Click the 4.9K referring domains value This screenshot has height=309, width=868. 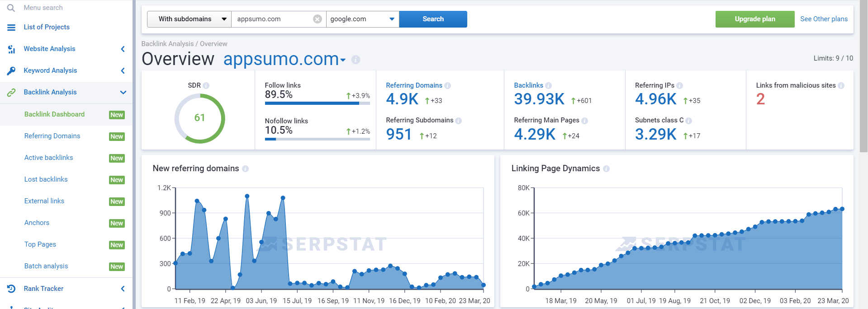402,99
